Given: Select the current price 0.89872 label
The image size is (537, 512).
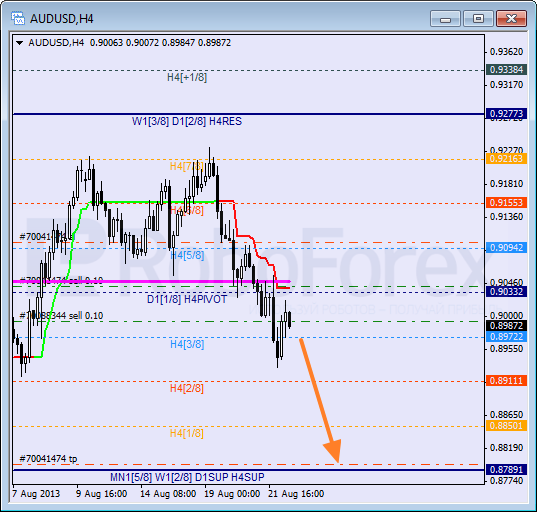Looking at the screenshot, I should click(506, 326).
